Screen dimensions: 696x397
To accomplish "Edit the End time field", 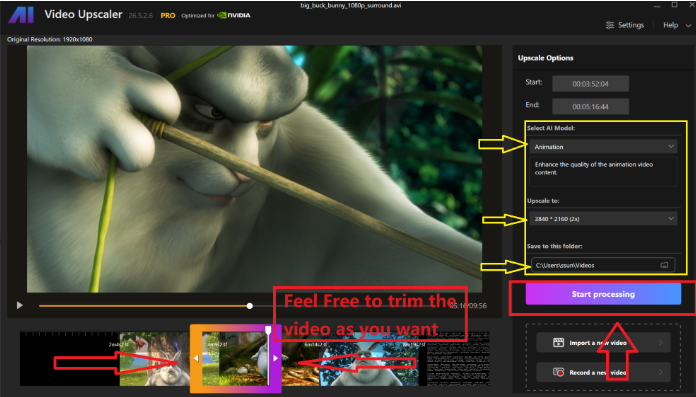I will click(590, 107).
